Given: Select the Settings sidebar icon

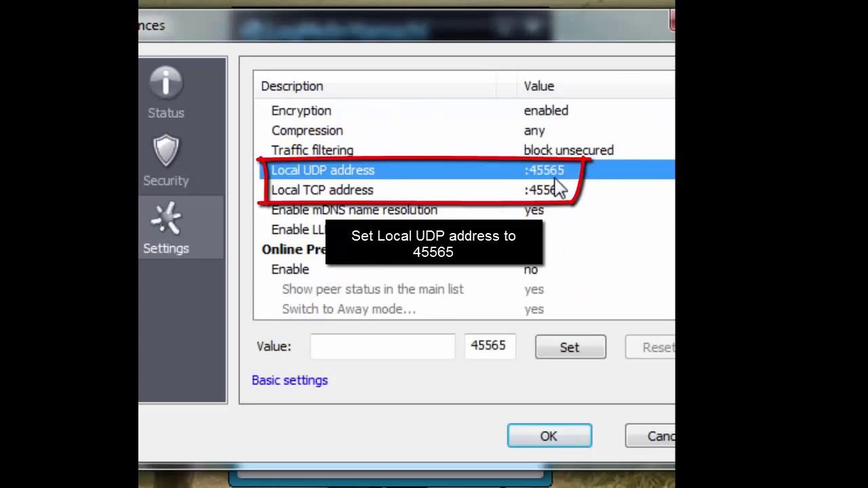Looking at the screenshot, I should pos(166,219).
